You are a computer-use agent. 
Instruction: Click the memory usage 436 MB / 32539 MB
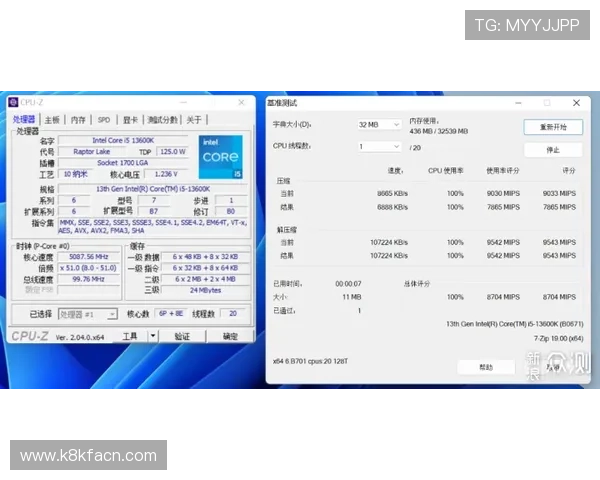[439, 131]
